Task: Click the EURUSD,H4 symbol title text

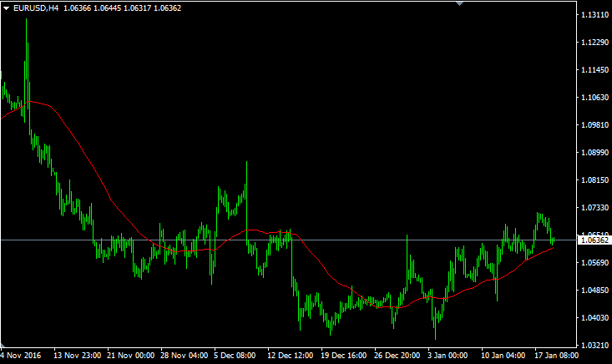Action: 36,8
